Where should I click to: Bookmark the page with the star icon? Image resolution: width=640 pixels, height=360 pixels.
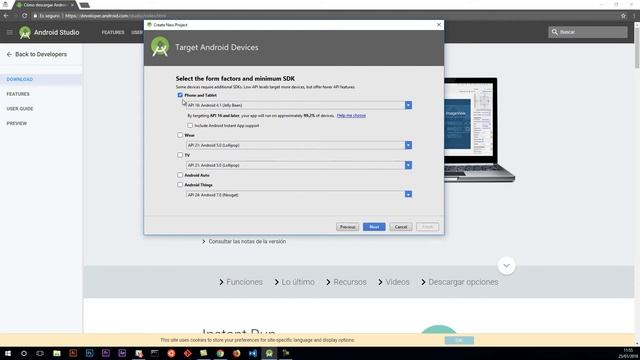(623, 16)
